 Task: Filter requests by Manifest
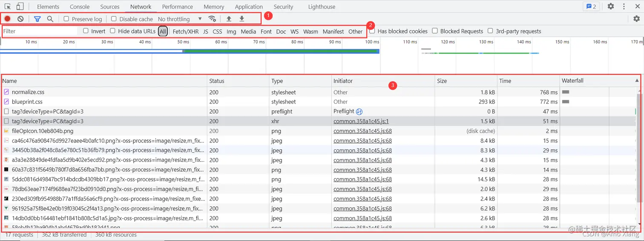[333, 31]
